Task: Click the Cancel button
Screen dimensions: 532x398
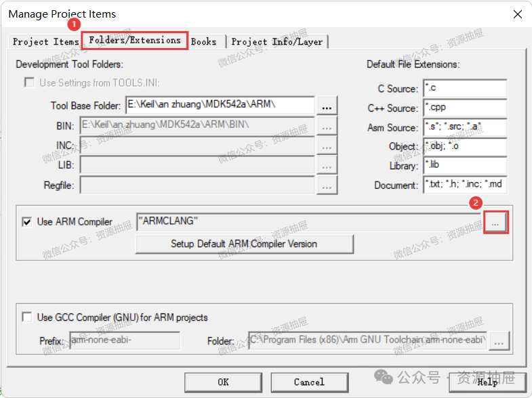Action: 309,382
